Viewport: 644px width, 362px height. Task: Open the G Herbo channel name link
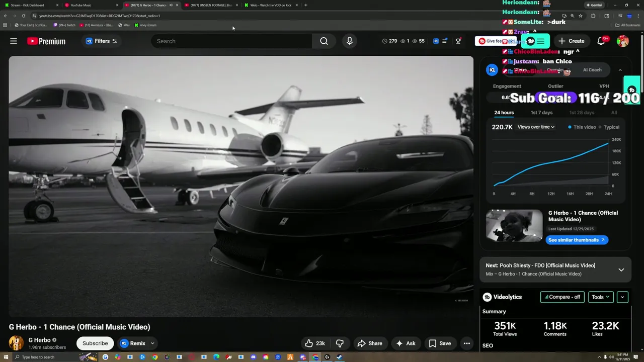(39, 340)
